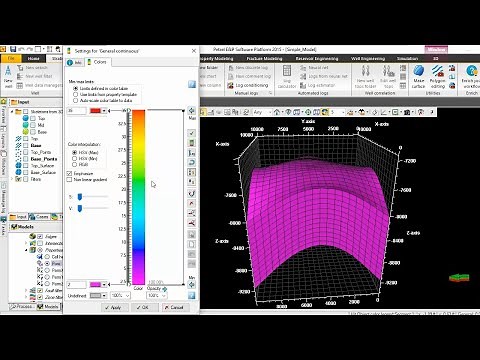Select Limits defined in color table radio

[x=75, y=89]
